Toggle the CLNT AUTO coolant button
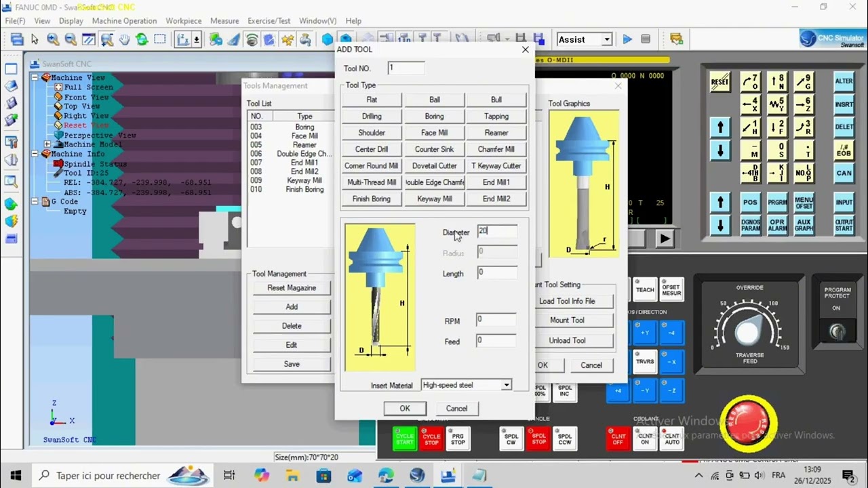 coord(671,439)
